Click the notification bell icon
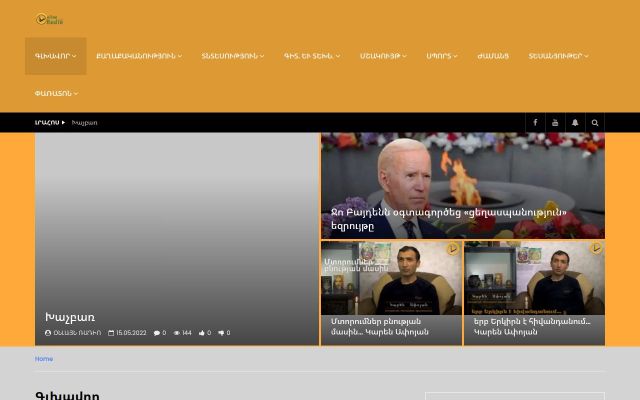 coord(575,122)
